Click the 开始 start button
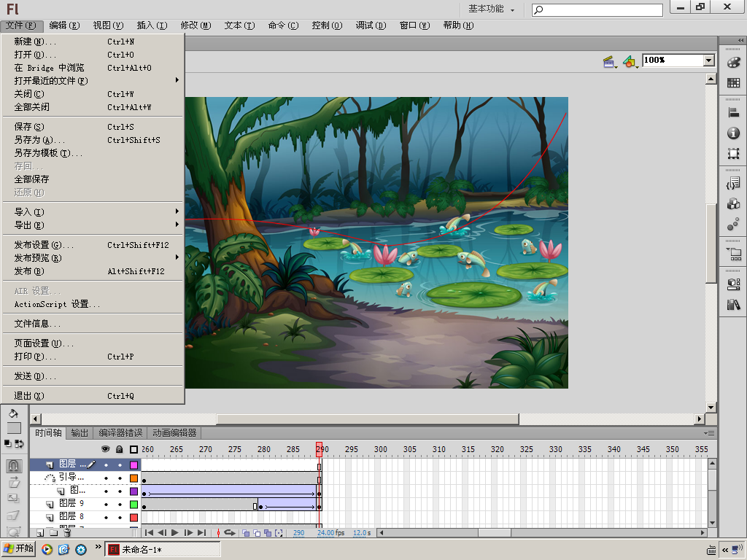Screen dimensions: 747x560 point(18,549)
